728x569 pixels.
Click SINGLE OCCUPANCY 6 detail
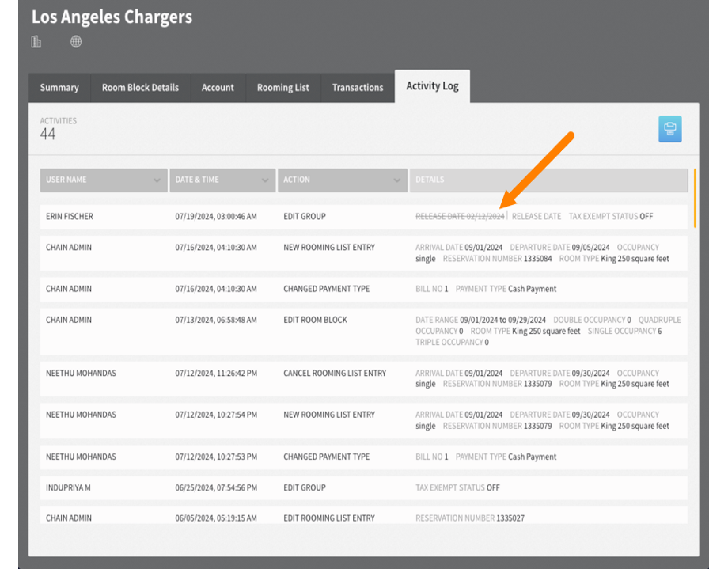(x=624, y=331)
